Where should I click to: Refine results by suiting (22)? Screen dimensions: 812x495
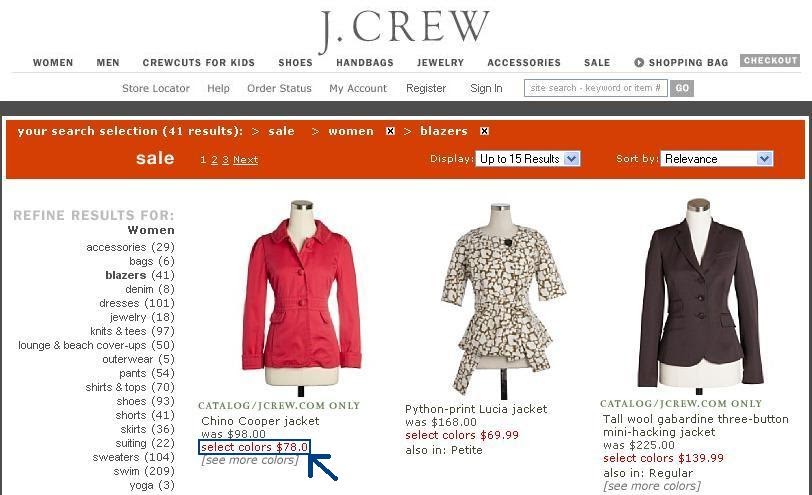(145, 443)
